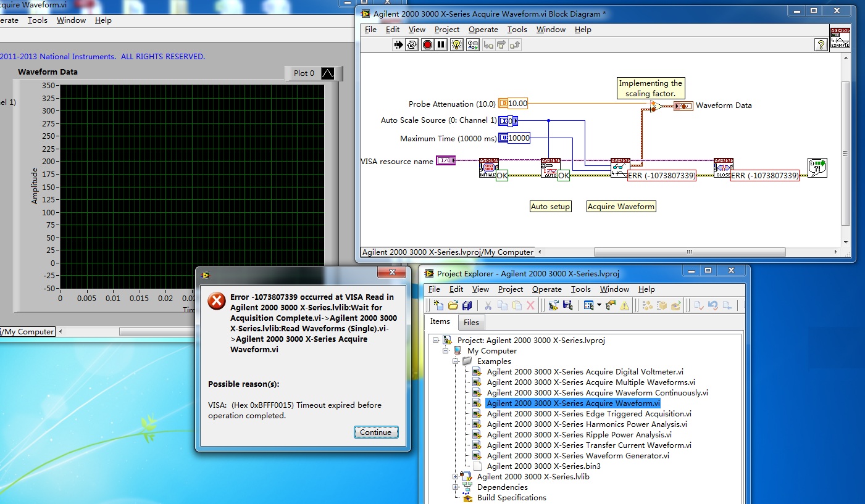Click the Show Errors warning triangle icon
The height and width of the screenshot is (504, 865).
(x=625, y=305)
